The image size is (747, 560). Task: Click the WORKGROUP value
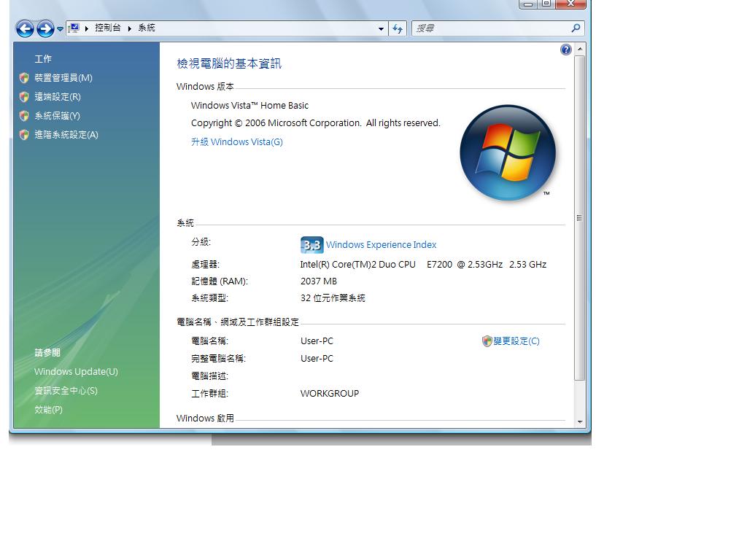[x=330, y=393]
